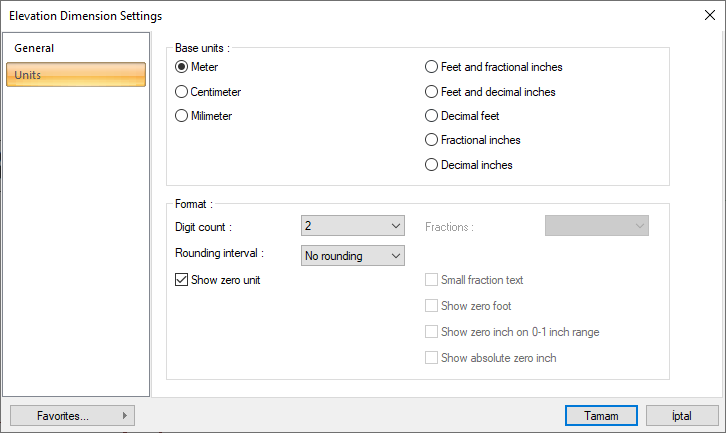Select Feet and decimal inches
The height and width of the screenshot is (433, 726).
click(432, 92)
